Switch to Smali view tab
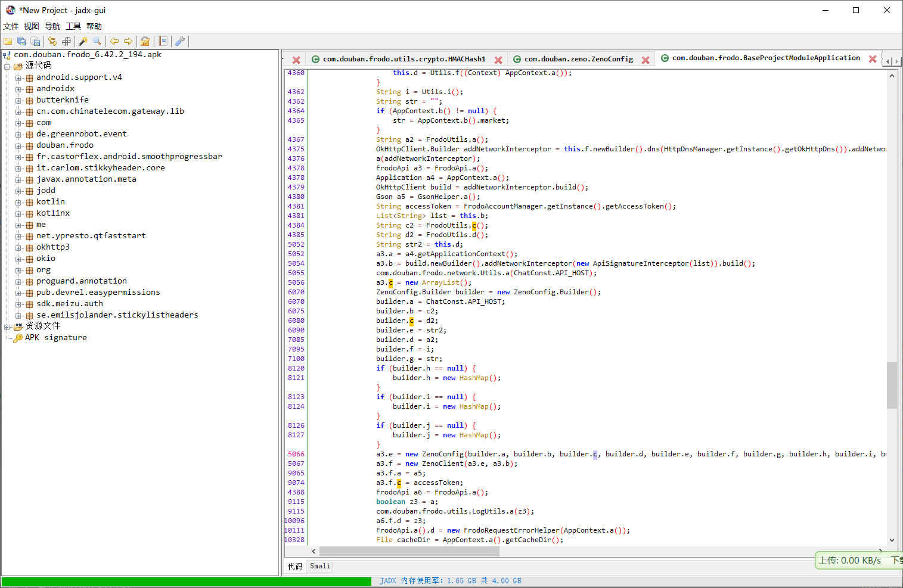903x588 pixels. 320,566
